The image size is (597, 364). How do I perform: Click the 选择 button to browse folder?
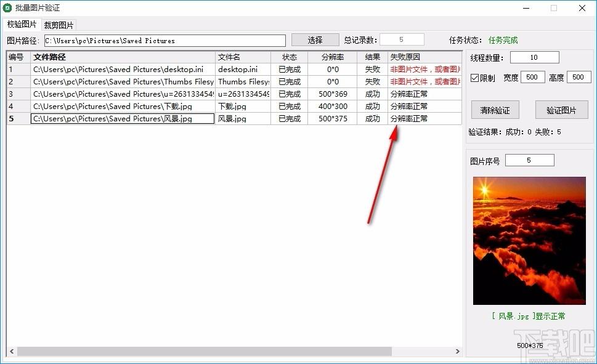315,40
